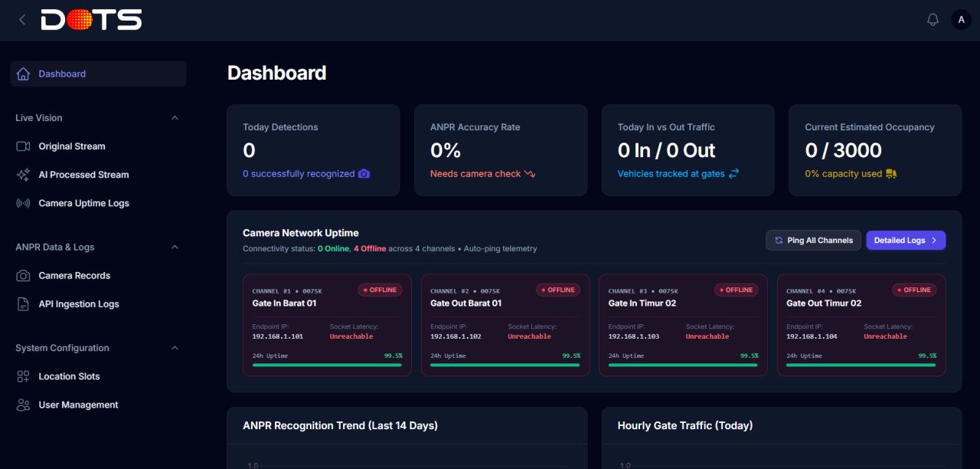Click Gate In Timur 02 uptime bar

[x=683, y=365]
